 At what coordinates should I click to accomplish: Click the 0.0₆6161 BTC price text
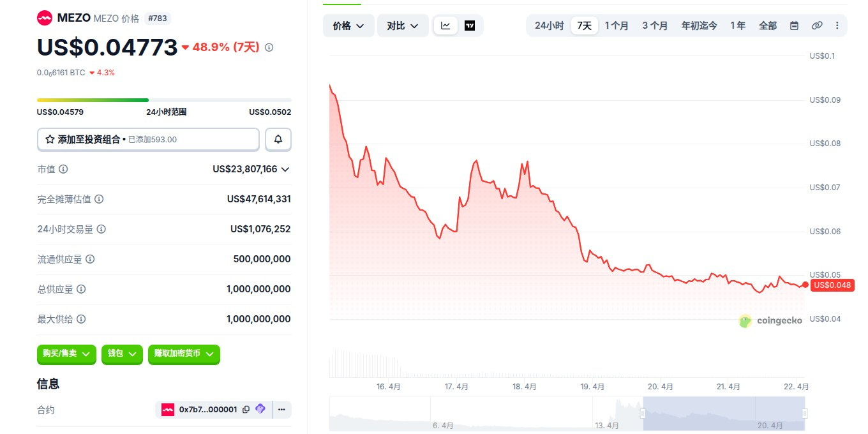[x=61, y=73]
